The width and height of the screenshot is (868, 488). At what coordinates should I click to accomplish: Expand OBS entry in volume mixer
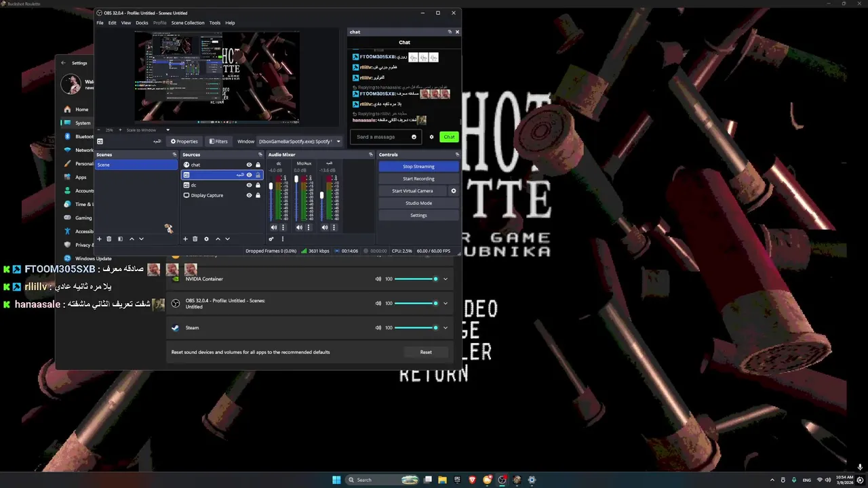click(446, 303)
